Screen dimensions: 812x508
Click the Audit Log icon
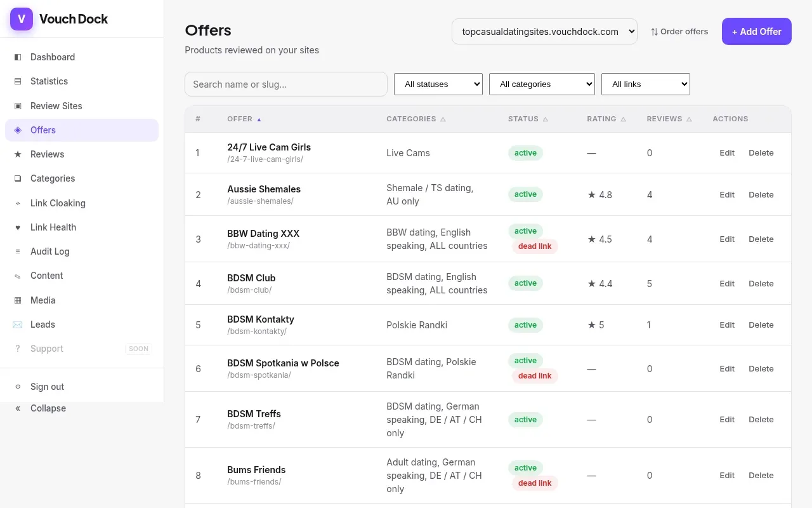point(18,251)
